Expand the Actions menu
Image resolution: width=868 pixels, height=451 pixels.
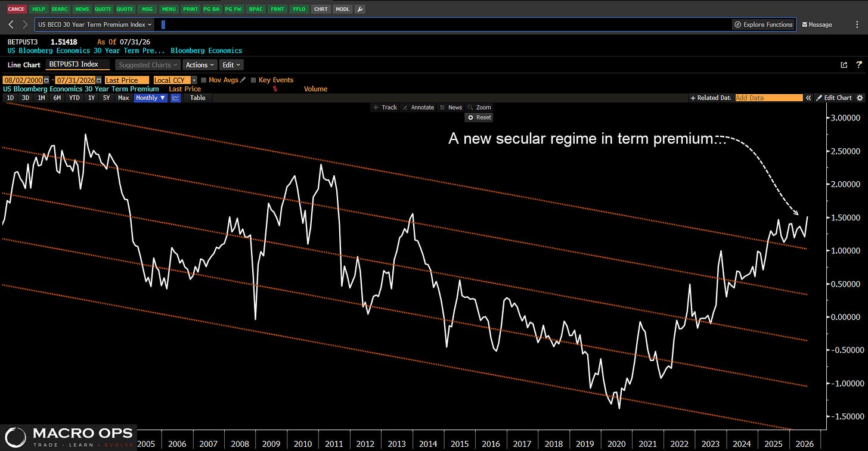coord(200,65)
